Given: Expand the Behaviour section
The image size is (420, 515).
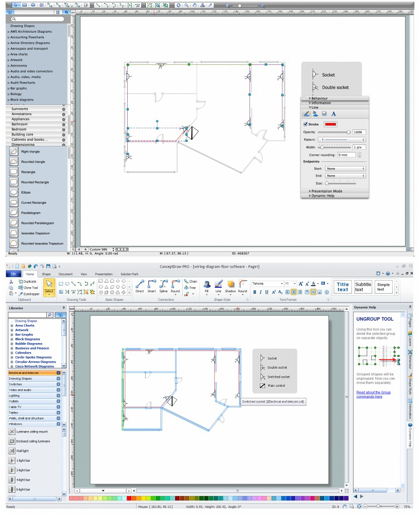Looking at the screenshot, I should point(319,99).
